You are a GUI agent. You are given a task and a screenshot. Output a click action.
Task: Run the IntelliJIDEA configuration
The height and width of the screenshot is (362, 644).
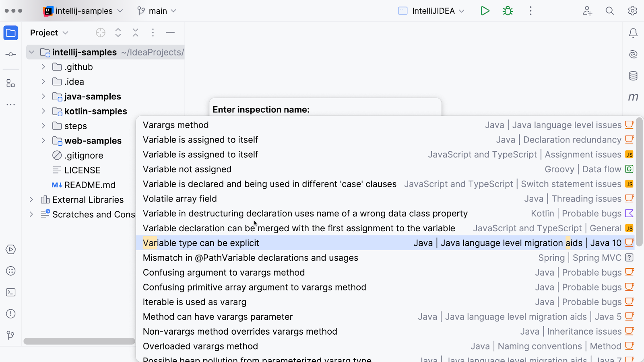pos(485,11)
